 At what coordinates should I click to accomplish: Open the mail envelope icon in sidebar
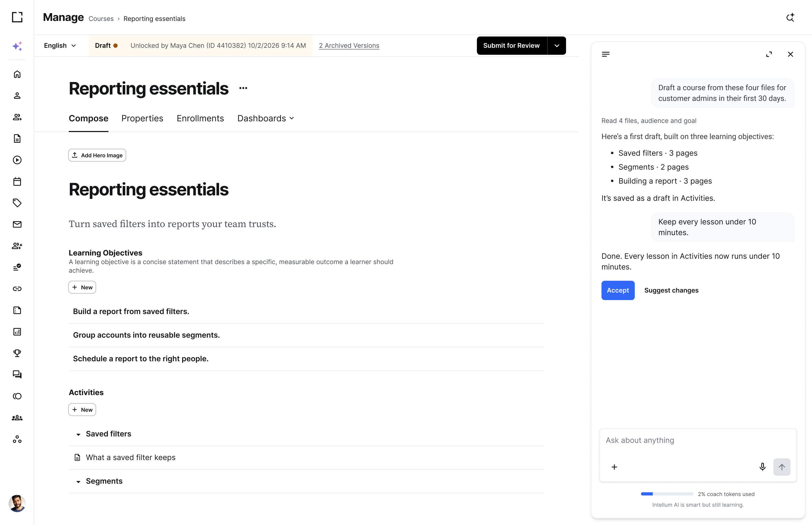pos(17,224)
